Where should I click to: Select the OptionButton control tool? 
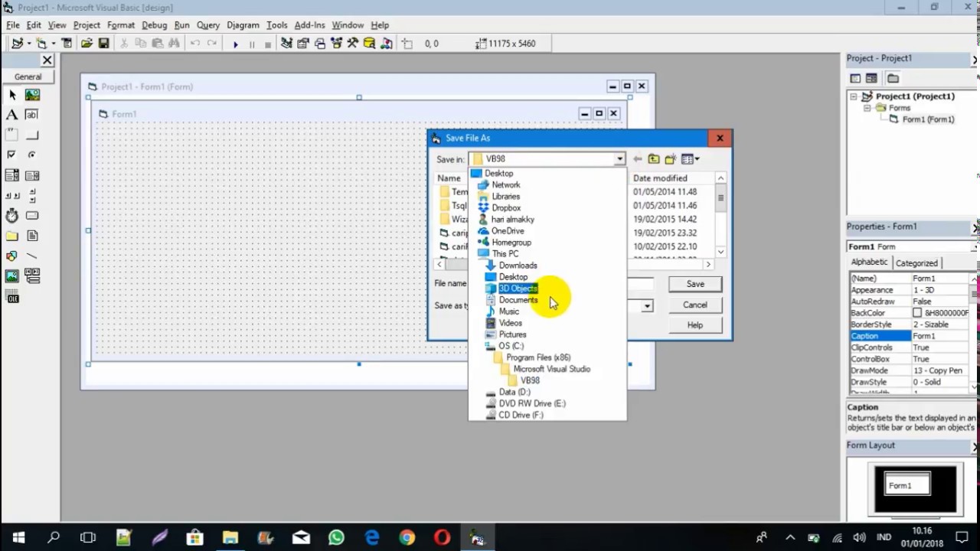32,155
